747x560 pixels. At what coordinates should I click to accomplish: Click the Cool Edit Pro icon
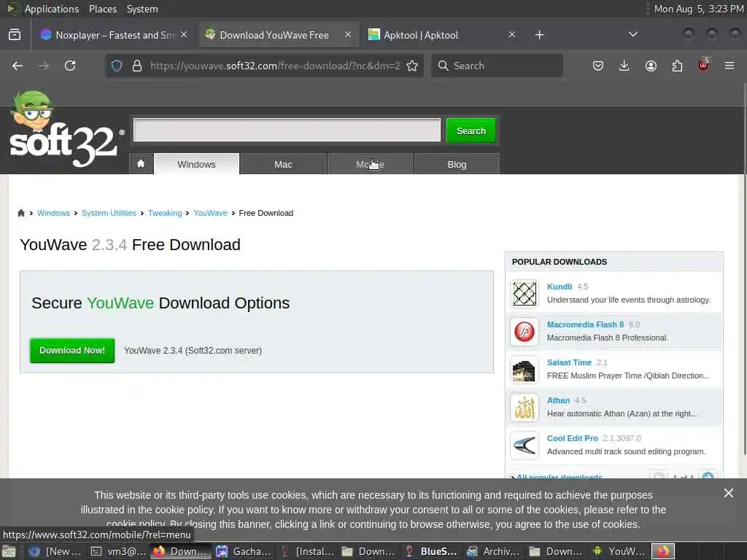point(525,446)
